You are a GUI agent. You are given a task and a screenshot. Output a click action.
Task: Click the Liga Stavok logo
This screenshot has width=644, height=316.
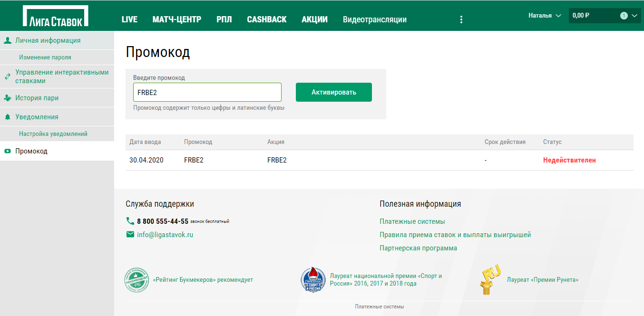[x=55, y=16]
